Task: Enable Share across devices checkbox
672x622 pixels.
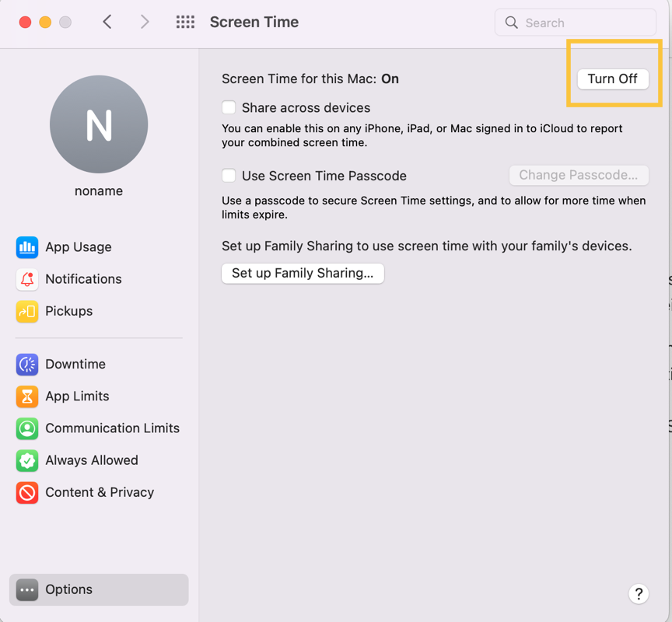Action: (229, 108)
